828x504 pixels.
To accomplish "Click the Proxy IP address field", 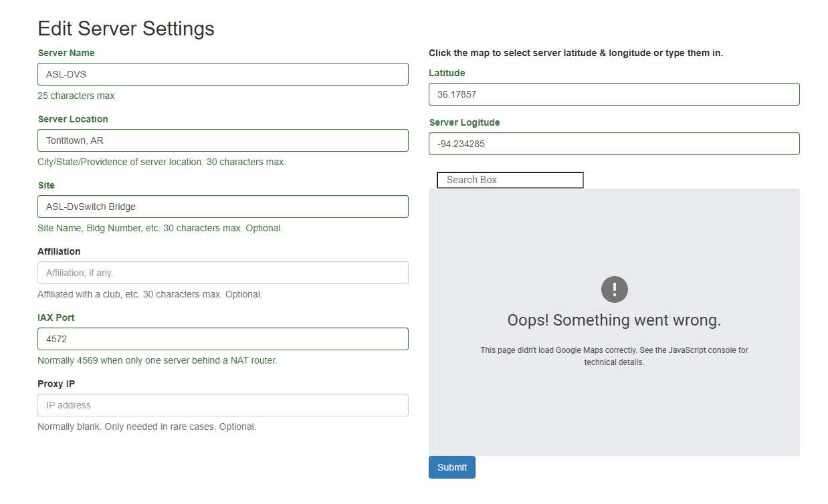I will (223, 405).
